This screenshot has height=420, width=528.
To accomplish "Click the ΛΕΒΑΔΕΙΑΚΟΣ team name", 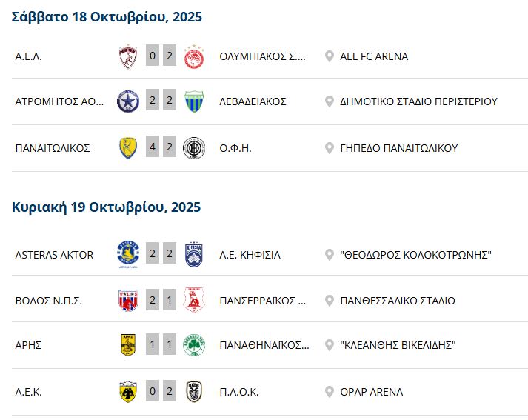I will point(253,102).
